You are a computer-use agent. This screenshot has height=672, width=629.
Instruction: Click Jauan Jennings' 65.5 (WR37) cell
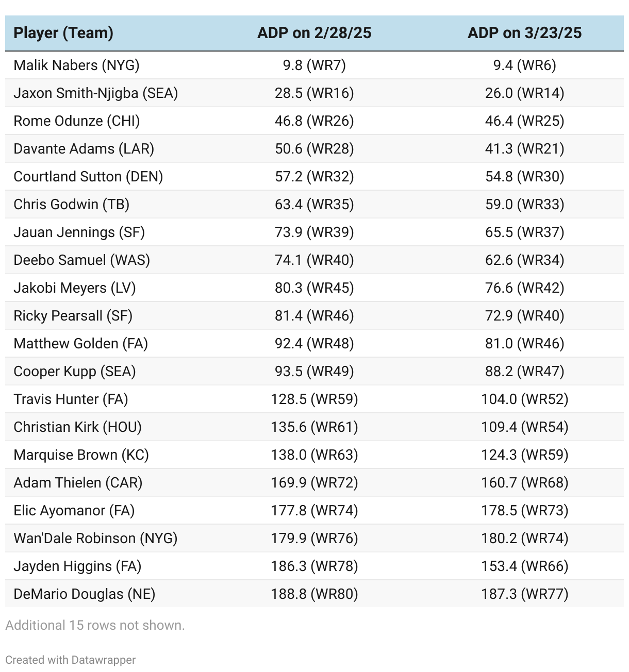[524, 232]
